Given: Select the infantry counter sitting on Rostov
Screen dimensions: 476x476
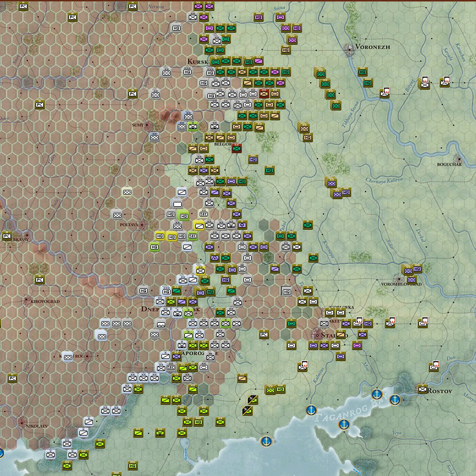Looking at the screenshot, I should click(x=422, y=389).
